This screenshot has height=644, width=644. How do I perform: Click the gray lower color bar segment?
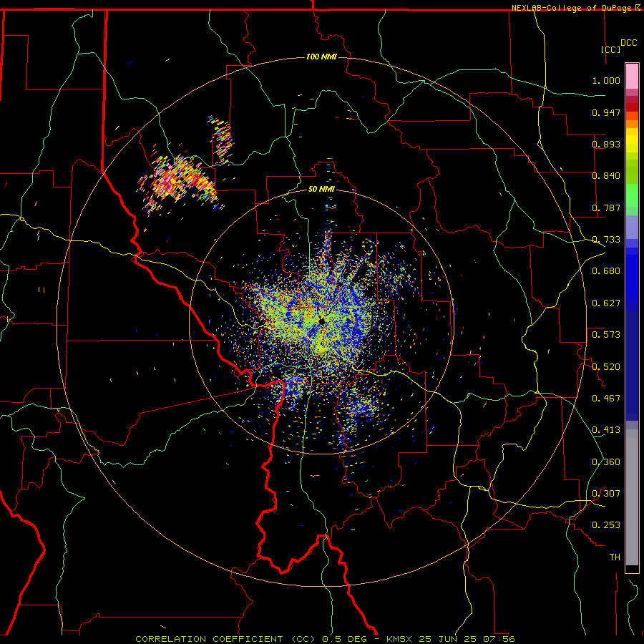632,497
